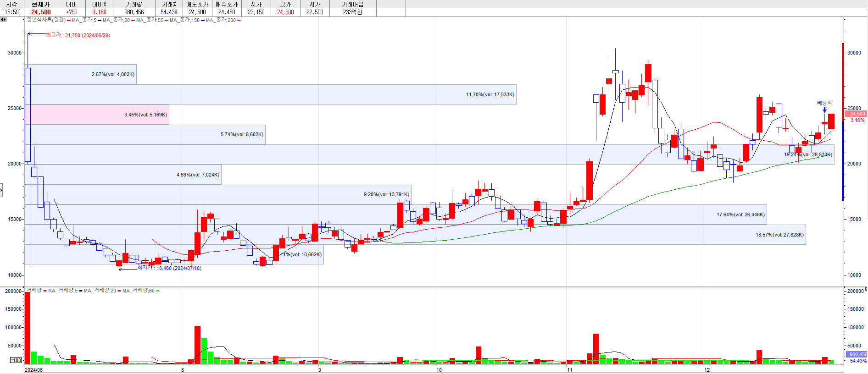The image size is (868, 374).
Task: Select the MA_거래량,5 legend label
Action: (62, 291)
